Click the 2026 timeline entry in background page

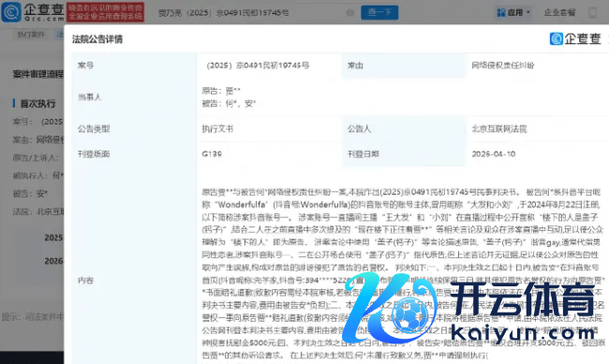click(x=53, y=261)
